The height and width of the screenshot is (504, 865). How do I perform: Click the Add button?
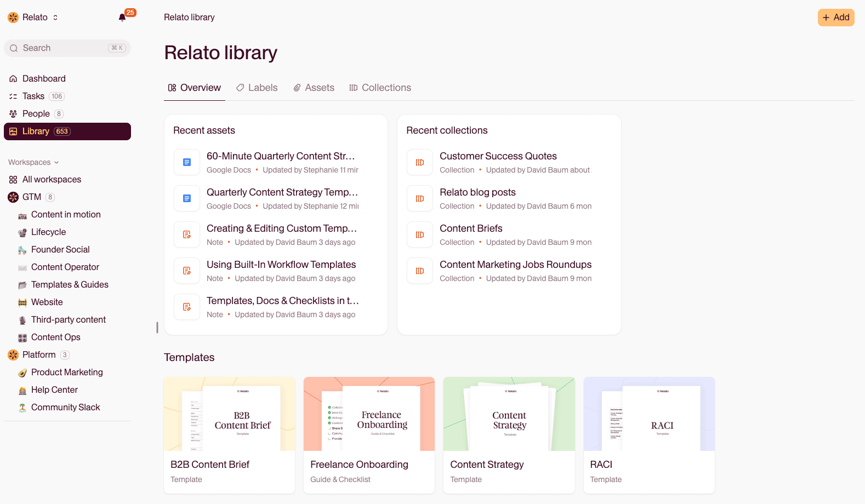[835, 18]
